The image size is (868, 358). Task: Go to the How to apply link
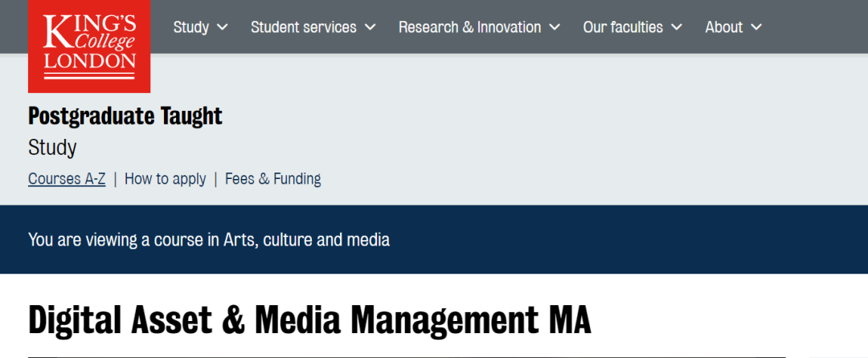(x=165, y=179)
